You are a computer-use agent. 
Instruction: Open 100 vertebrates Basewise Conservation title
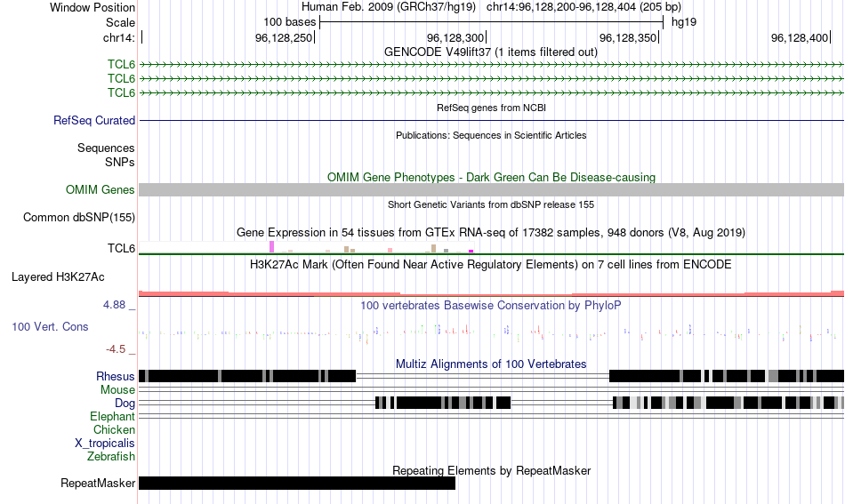coord(491,305)
